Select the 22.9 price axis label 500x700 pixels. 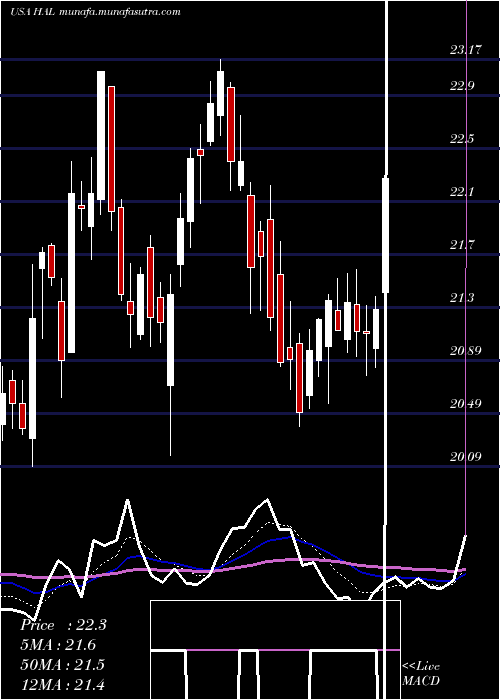pos(462,86)
